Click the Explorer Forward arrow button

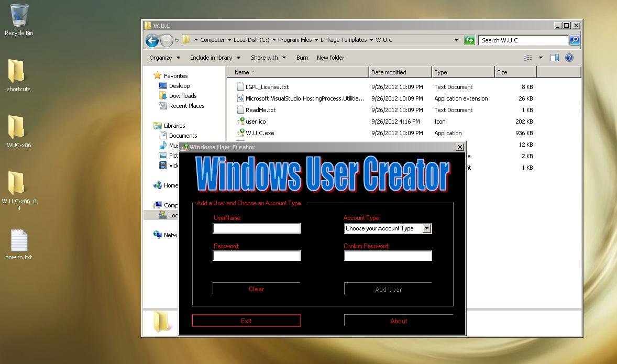(x=167, y=40)
